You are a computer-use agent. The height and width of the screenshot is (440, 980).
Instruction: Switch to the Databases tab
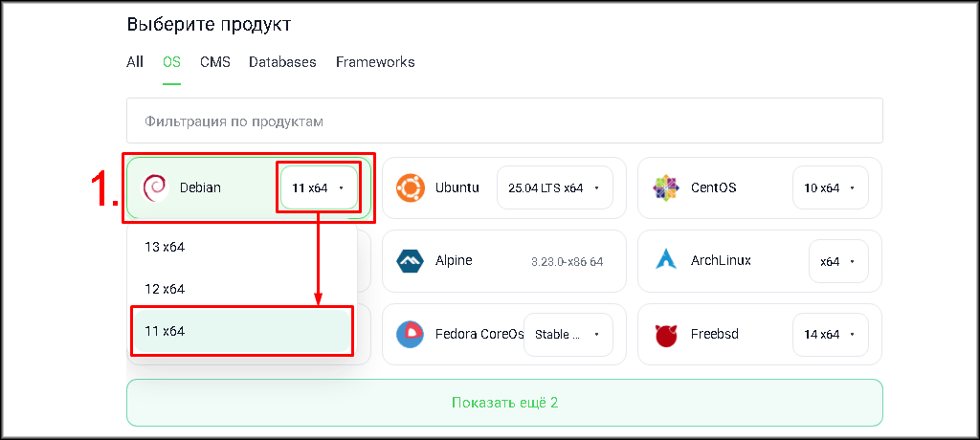pos(282,62)
